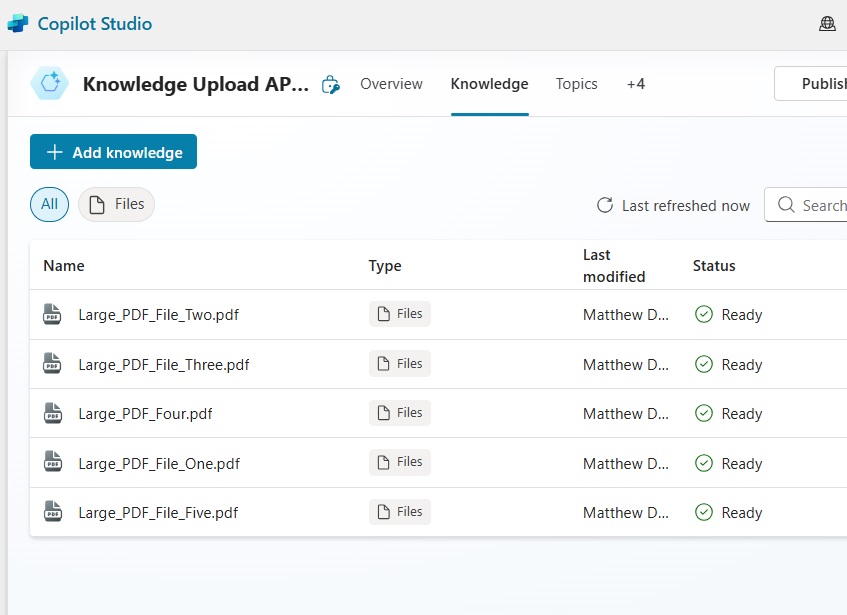Click the PDF icon for Large_PDF_File_Five.pdf
Screen dimensions: 847x615
pos(52,512)
